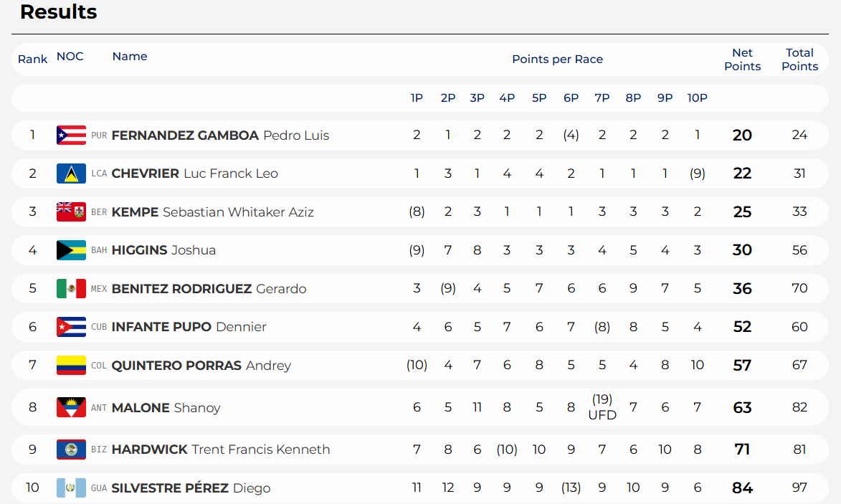The image size is (841, 504).
Task: Click the Bermuda flag icon
Action: [x=71, y=211]
